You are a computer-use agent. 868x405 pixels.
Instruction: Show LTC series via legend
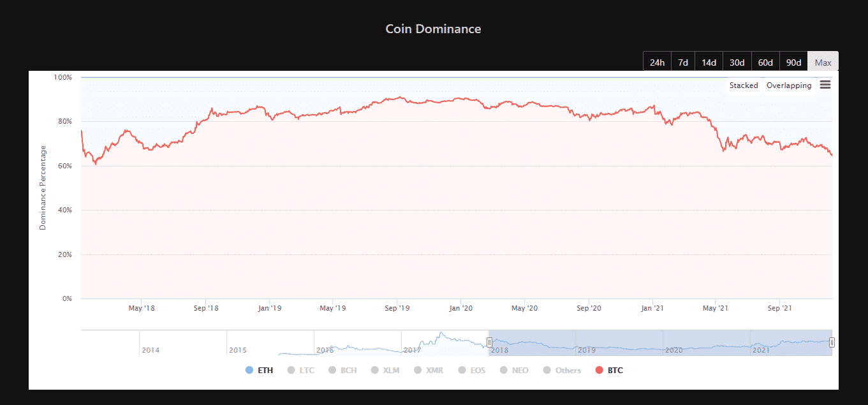point(301,371)
